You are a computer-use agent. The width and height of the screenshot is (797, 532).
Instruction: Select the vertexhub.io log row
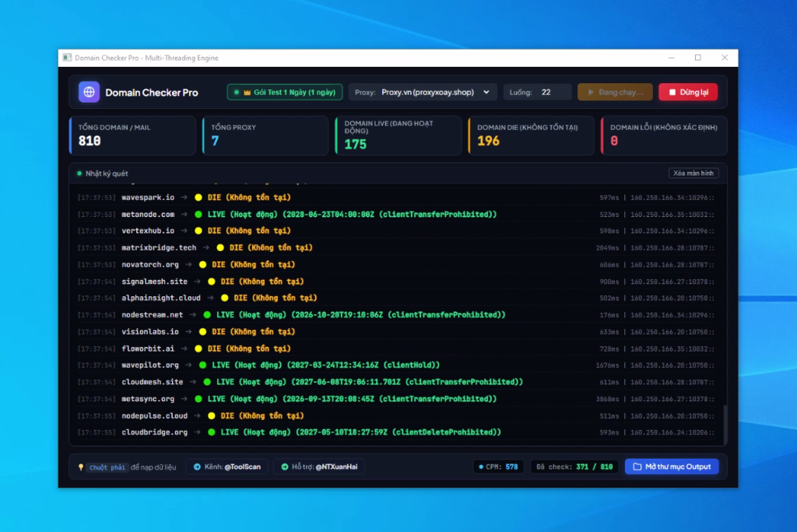coord(395,231)
